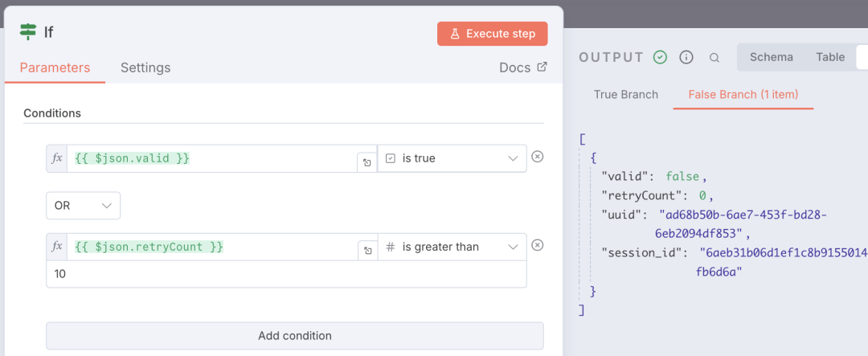Click expression toggle icon on retryCount field

coord(366,251)
